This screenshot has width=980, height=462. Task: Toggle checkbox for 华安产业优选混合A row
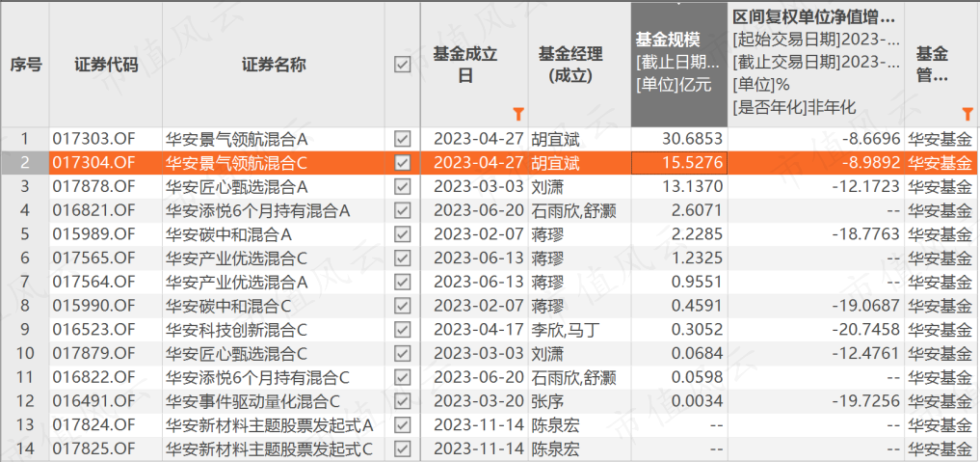click(x=403, y=282)
